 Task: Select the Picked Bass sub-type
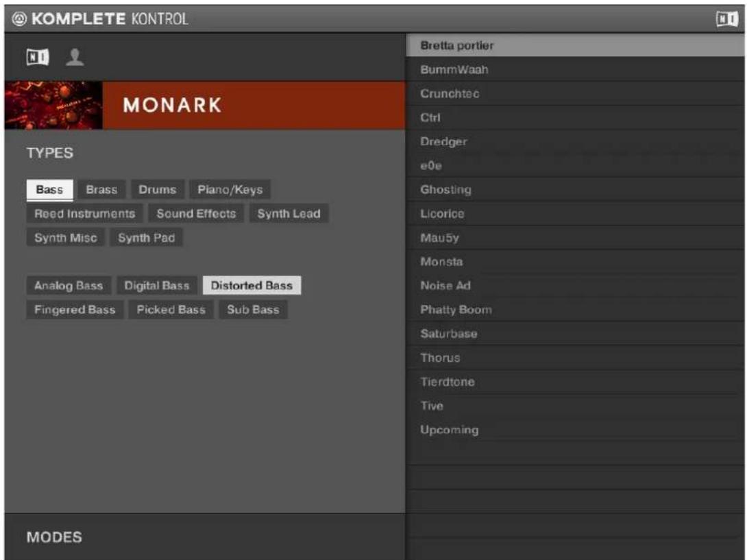pyautogui.click(x=171, y=310)
